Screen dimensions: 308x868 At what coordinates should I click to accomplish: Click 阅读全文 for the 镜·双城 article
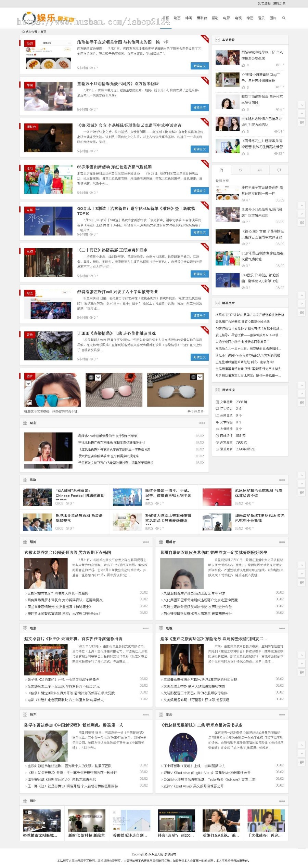pyautogui.click(x=200, y=149)
